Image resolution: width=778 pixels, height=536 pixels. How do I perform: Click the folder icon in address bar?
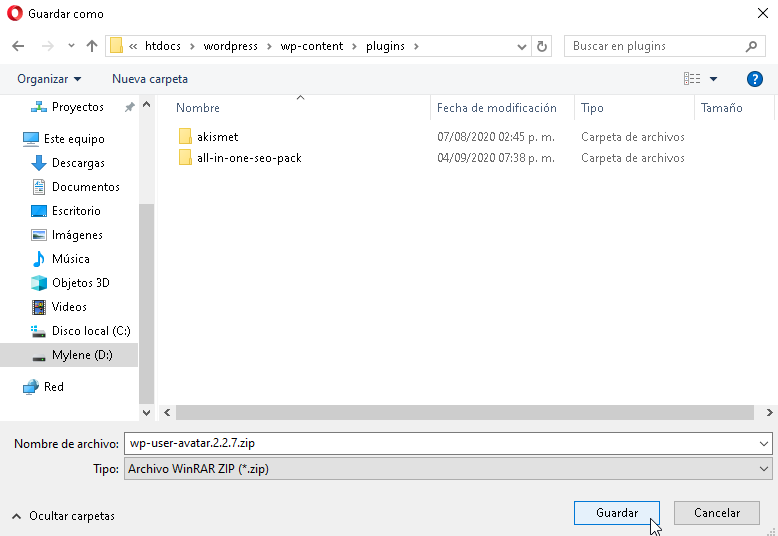[117, 46]
